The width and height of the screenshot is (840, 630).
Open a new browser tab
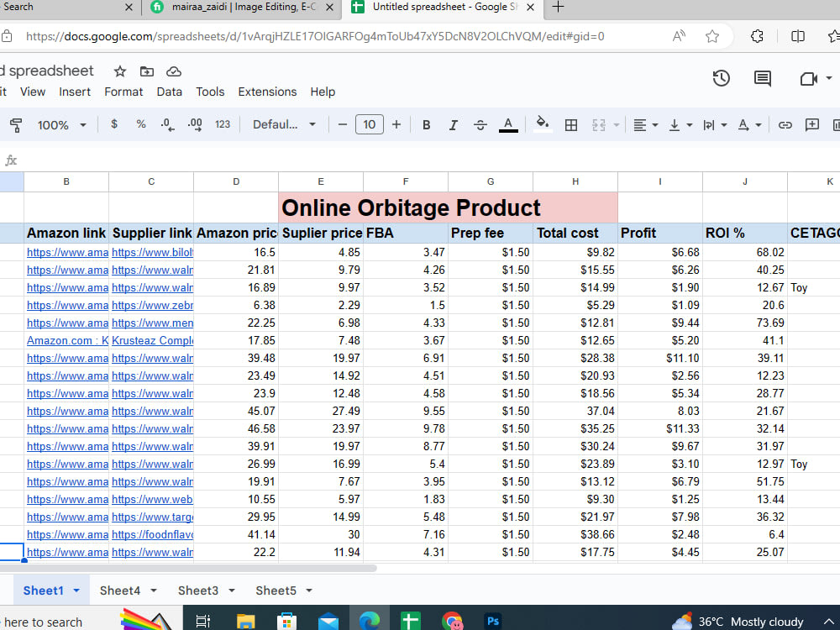pyautogui.click(x=558, y=7)
